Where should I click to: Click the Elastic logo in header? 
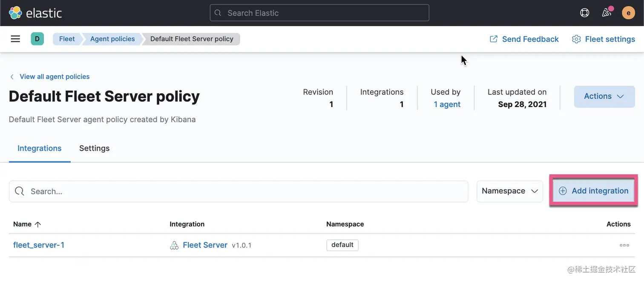[35, 13]
